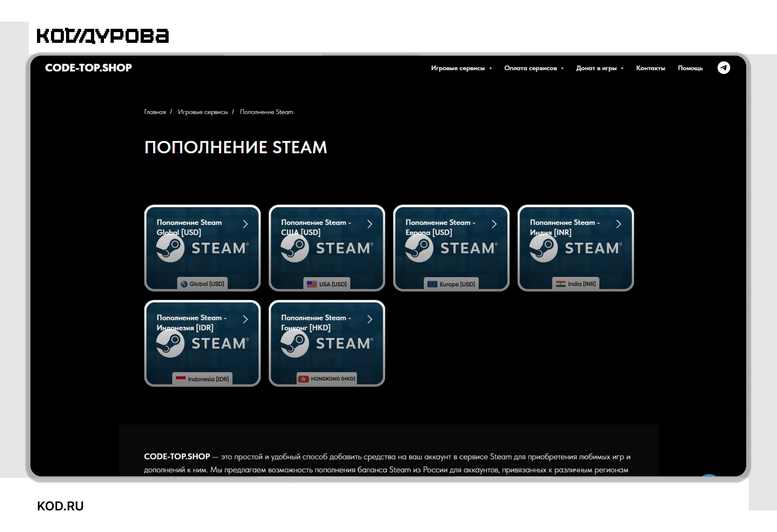Click Steam logo on Европа card

coord(451,248)
